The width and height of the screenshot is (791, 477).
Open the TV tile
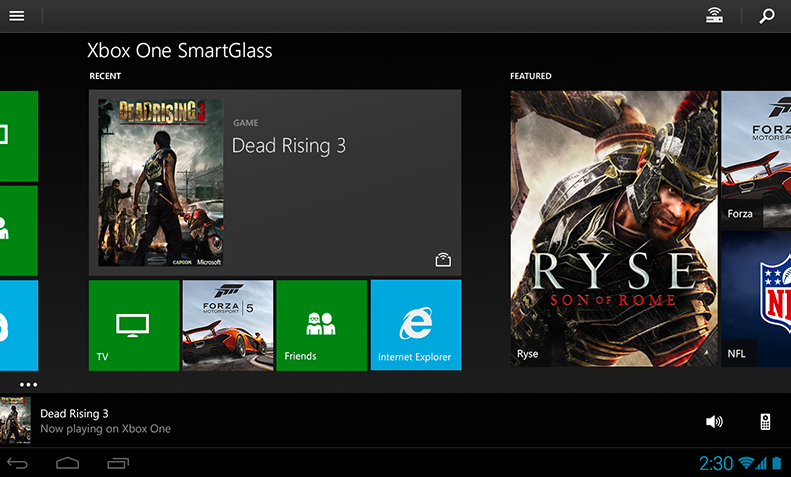134,325
